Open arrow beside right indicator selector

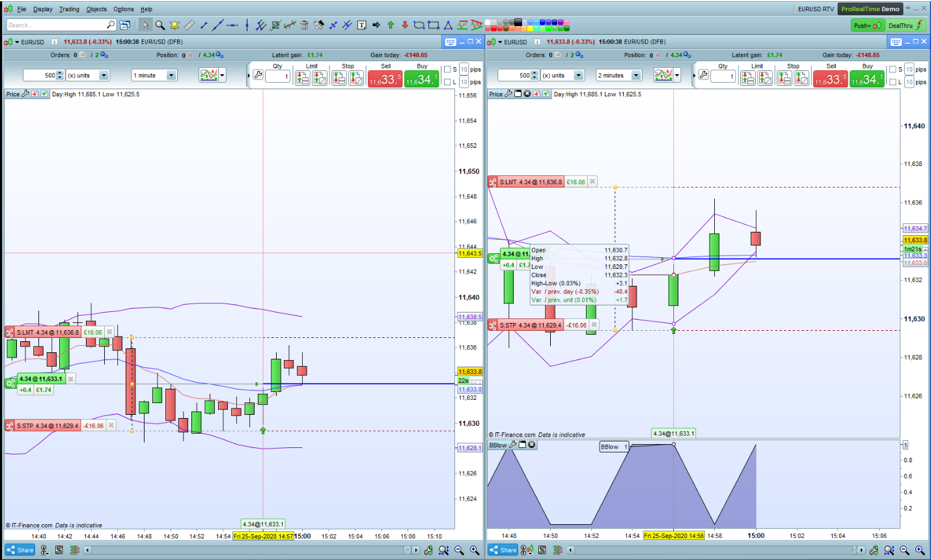click(677, 75)
